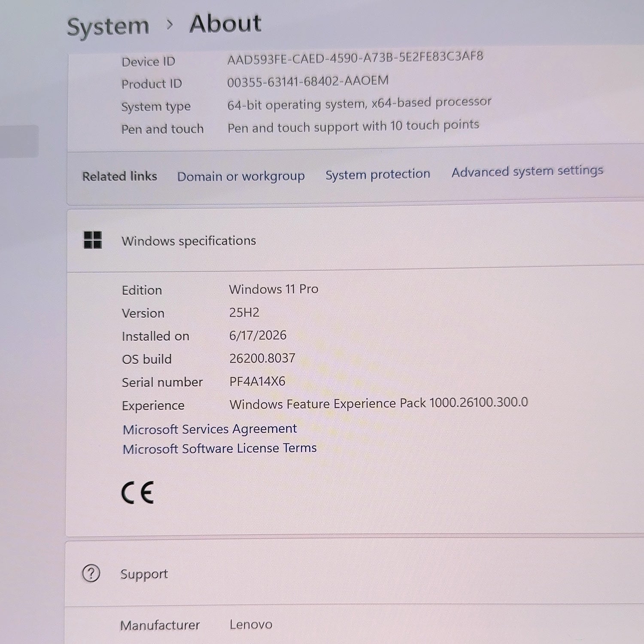Click the Manufacturer label
This screenshot has width=644, height=644.
pos(160,625)
